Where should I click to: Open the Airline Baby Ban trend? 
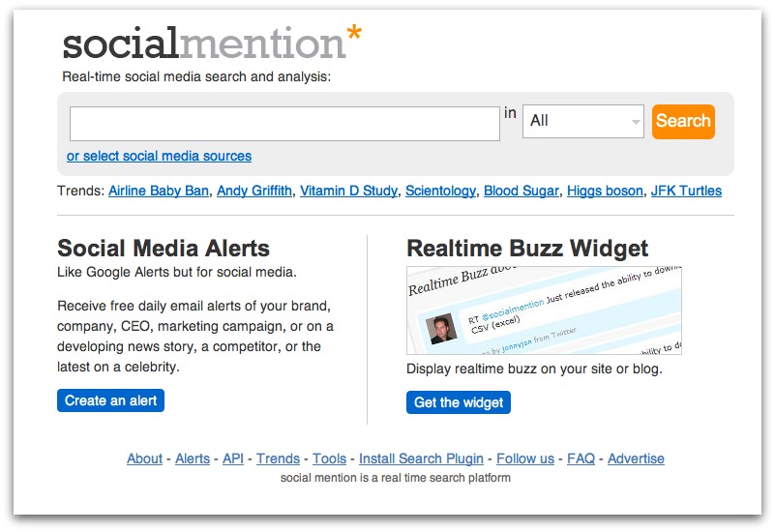click(159, 191)
